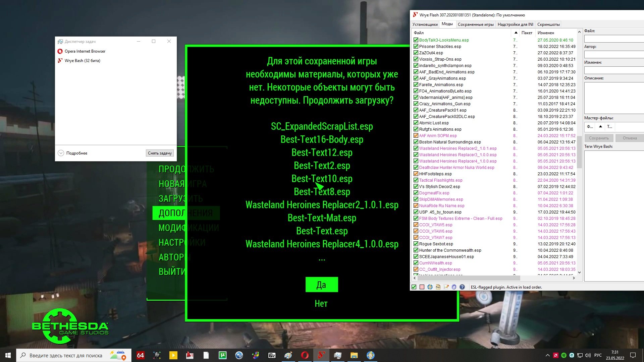Viewport: 644px width, 362px height.
Task: Expand the Подробнее details in Task Manager
Action: click(72, 153)
